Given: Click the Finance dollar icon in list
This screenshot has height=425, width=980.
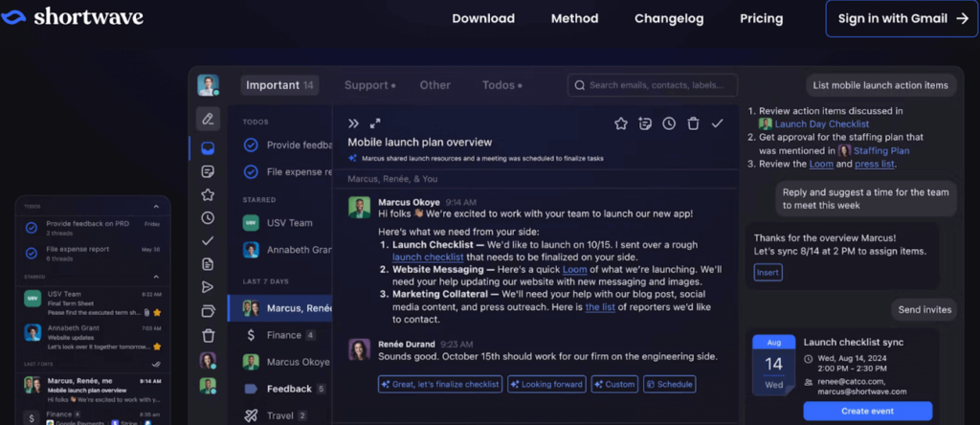Looking at the screenshot, I should point(251,335).
